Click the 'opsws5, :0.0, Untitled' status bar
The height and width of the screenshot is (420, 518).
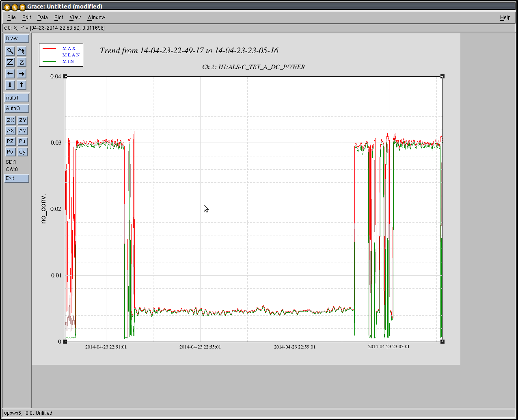pyautogui.click(x=259, y=413)
